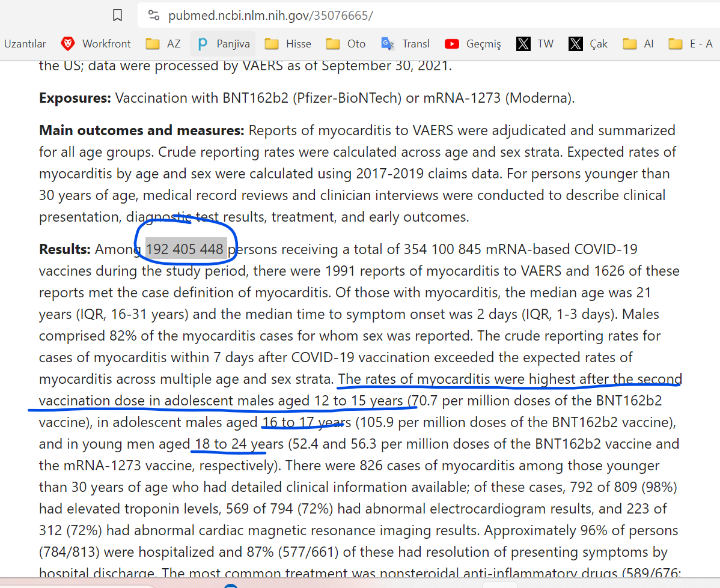Screen dimensions: 720x588
Task: Click the highlighted number '192 405 448'
Action: click(185, 249)
